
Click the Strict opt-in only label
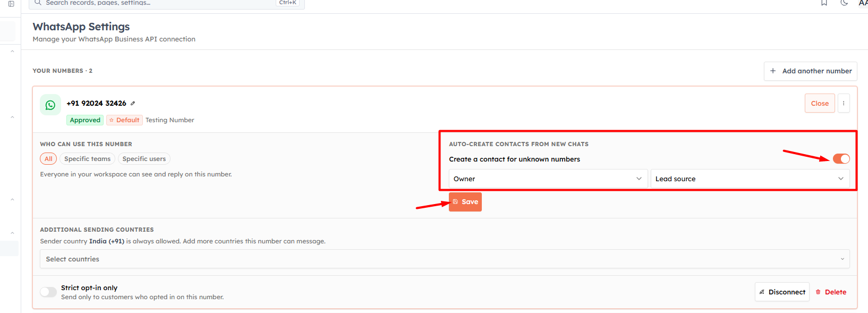(x=89, y=287)
